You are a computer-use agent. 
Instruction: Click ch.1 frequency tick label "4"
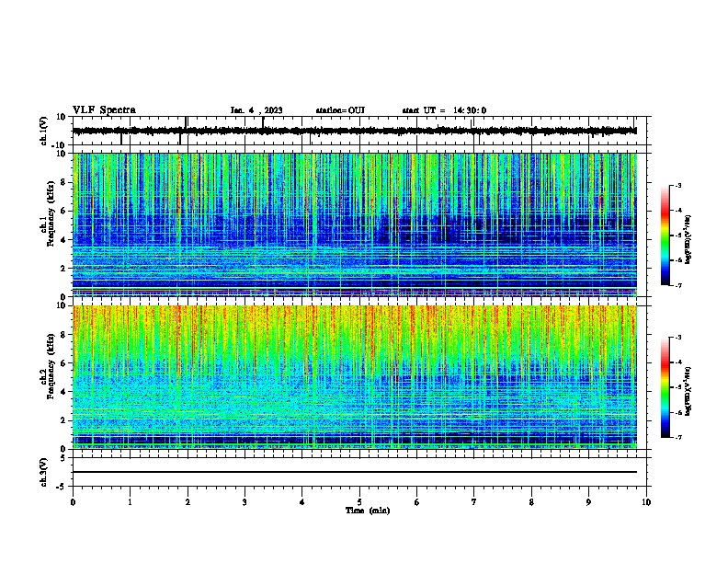[x=63, y=240]
